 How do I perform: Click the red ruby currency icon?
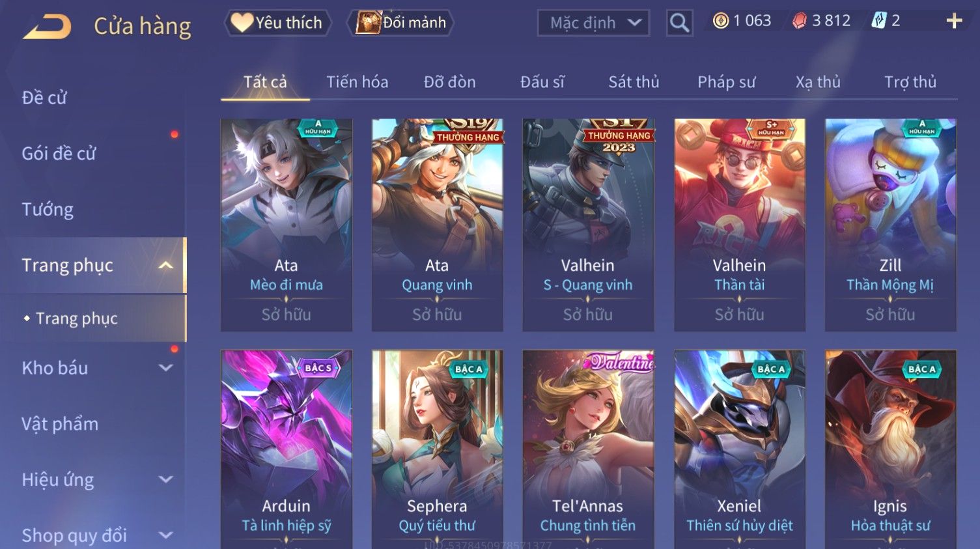[x=799, y=21]
